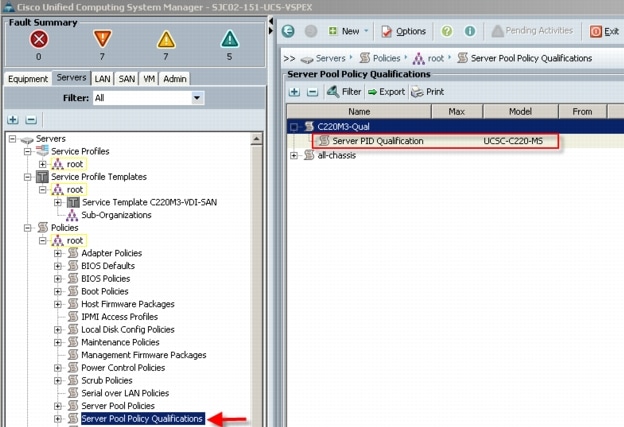Click the blue information icon
The height and width of the screenshot is (427, 624).
pos(470,31)
